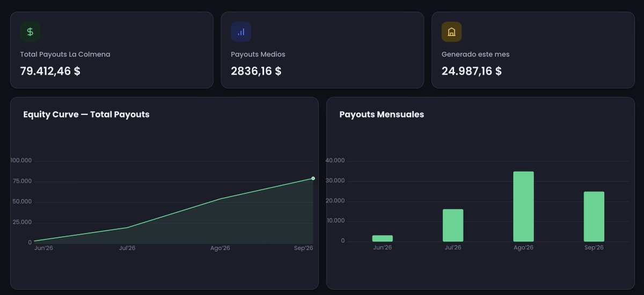Select the 79.412,46 $ total value
The width and height of the screenshot is (644, 295).
(50, 71)
